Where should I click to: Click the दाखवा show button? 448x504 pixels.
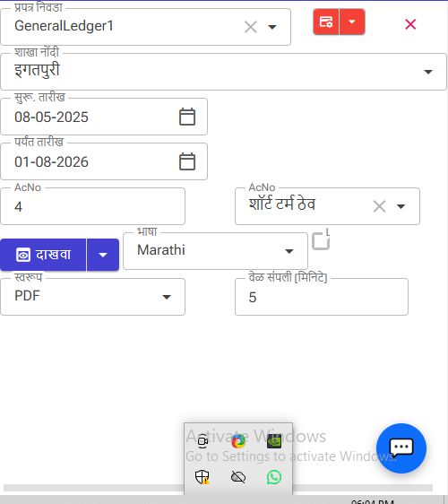(43, 255)
